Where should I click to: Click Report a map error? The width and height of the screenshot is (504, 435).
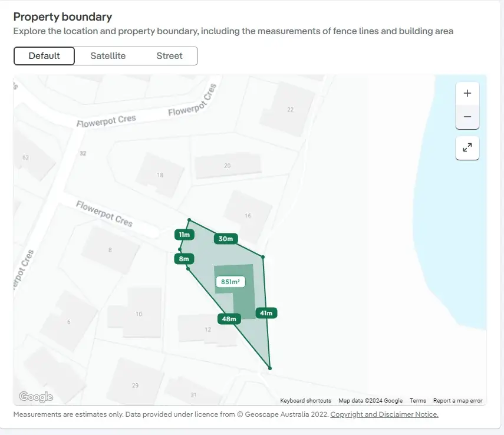[x=457, y=401]
